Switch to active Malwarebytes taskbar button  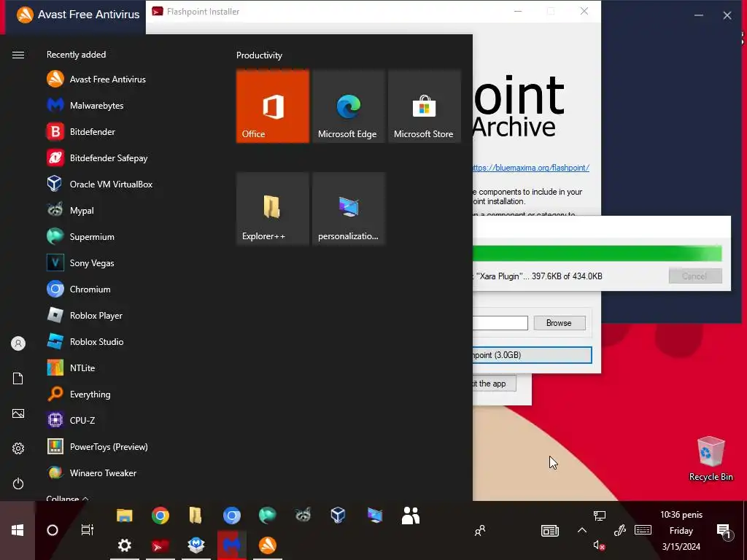[231, 545]
